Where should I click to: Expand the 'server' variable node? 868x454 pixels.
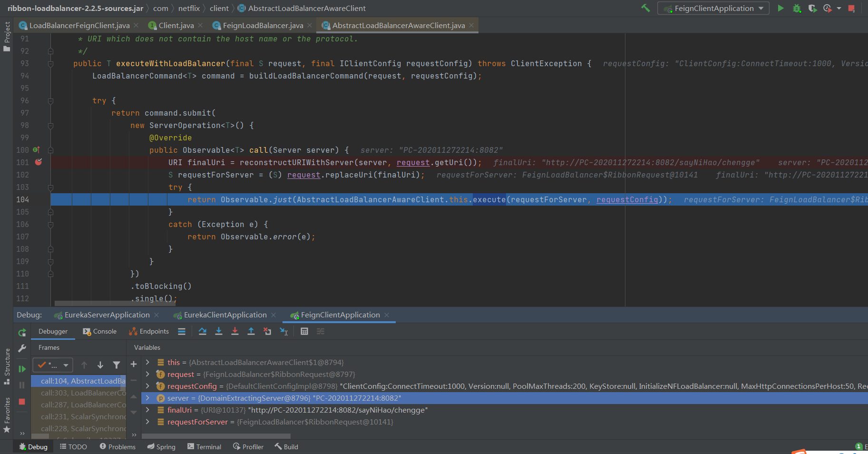pos(147,398)
